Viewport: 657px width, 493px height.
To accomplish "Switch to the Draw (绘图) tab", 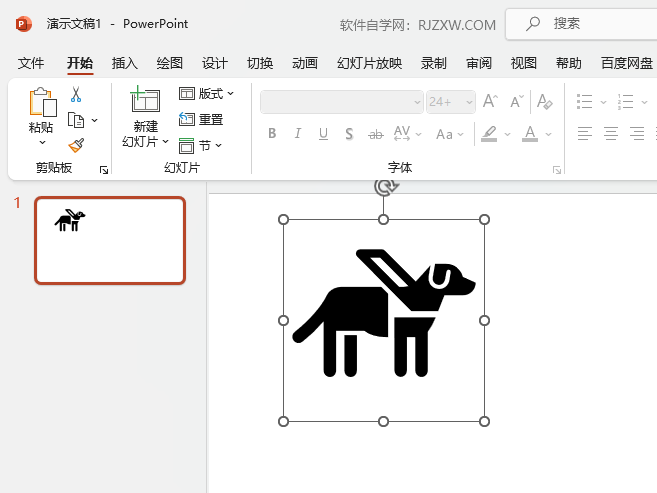I will click(x=170, y=63).
